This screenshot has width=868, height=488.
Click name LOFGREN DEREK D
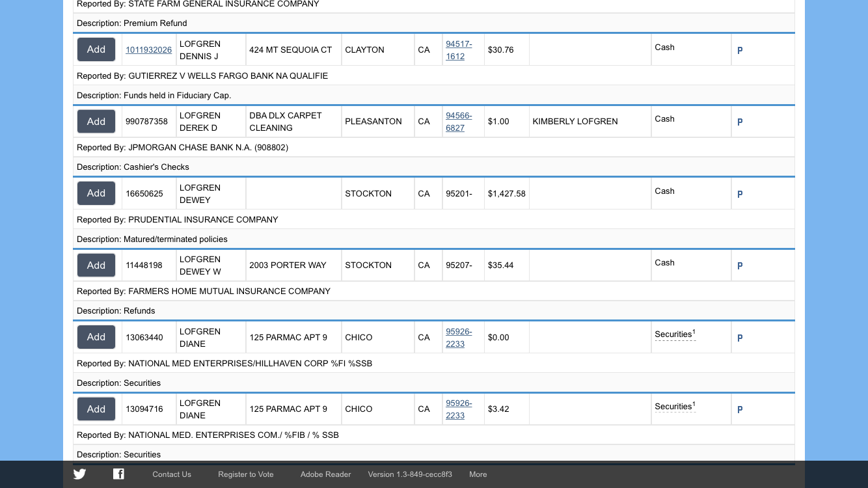coord(200,122)
